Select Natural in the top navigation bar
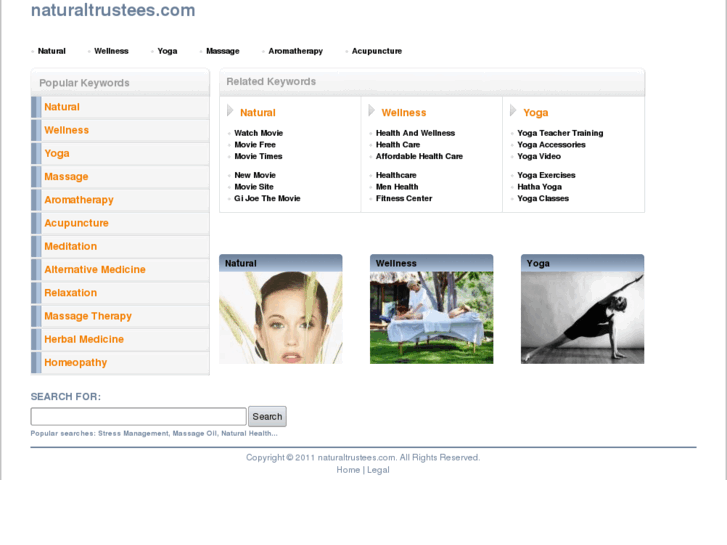This screenshot has height=545, width=727. point(51,51)
